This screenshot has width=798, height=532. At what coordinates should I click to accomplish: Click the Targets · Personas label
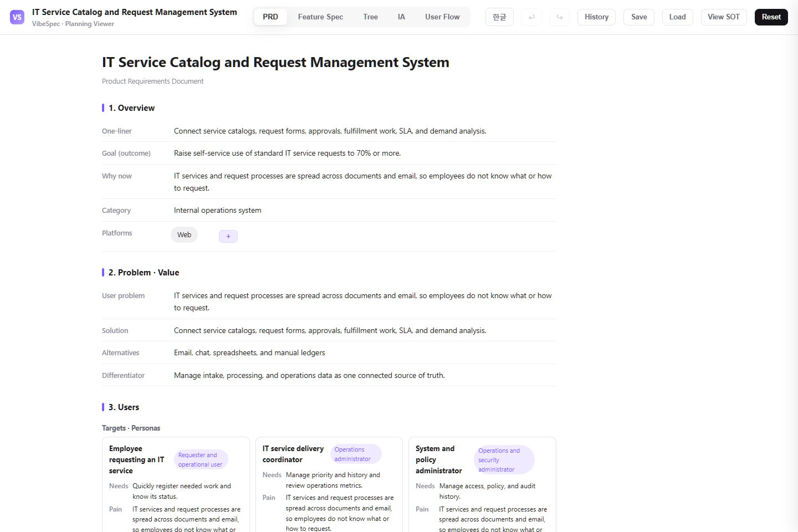click(131, 428)
